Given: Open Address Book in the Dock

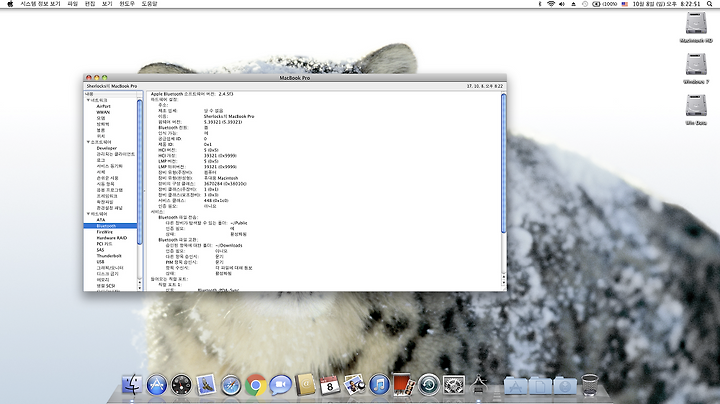Looking at the screenshot, I should 305,385.
